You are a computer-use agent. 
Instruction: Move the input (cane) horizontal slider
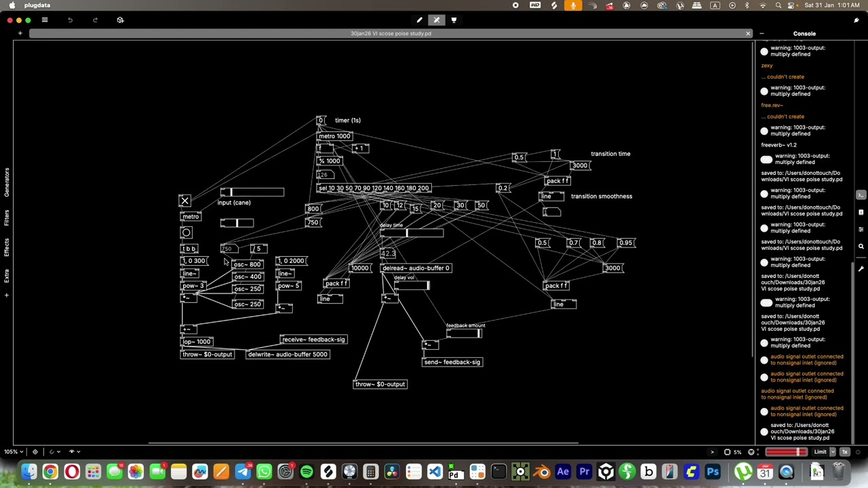click(x=252, y=192)
